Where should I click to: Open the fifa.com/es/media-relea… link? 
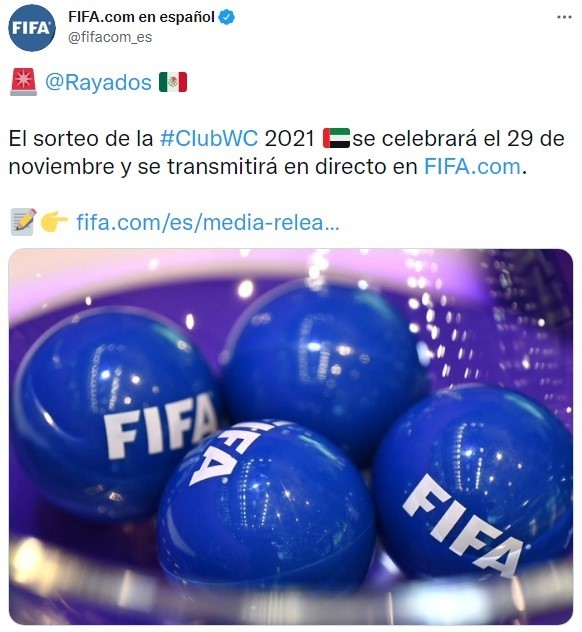point(208,222)
